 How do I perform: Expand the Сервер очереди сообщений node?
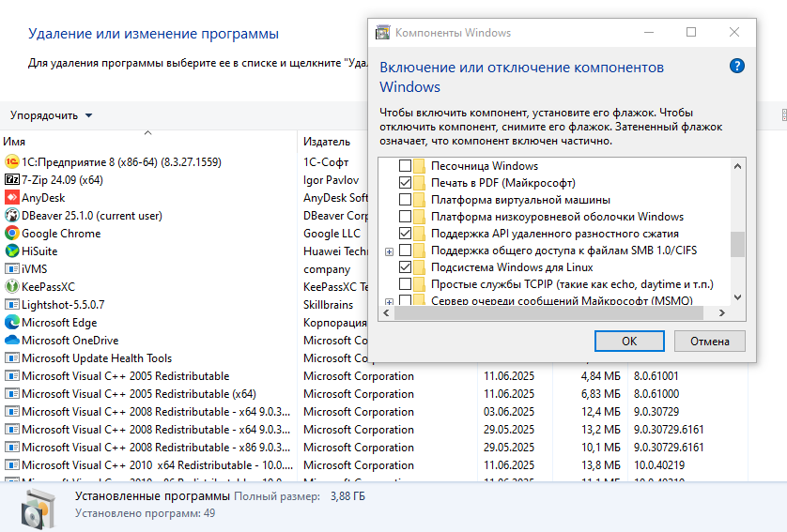pos(389,301)
